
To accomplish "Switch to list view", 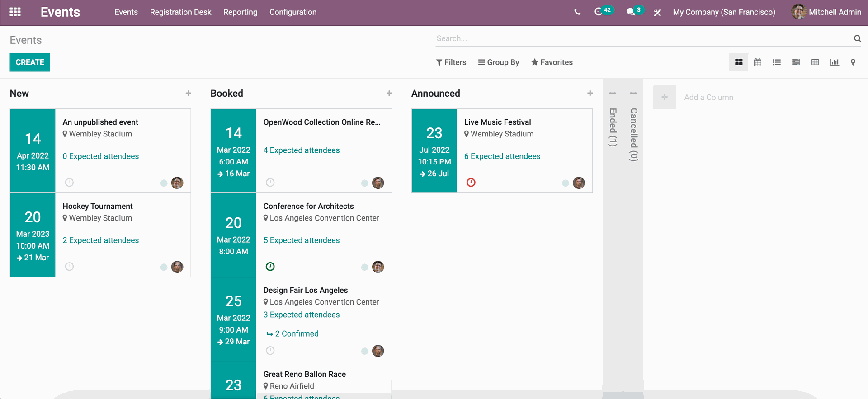I will coord(777,62).
